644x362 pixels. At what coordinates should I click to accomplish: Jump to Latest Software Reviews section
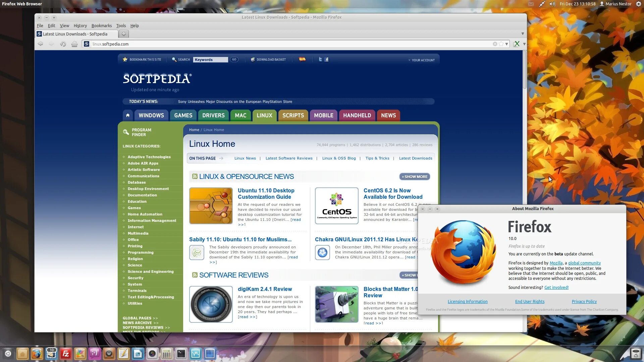point(289,158)
